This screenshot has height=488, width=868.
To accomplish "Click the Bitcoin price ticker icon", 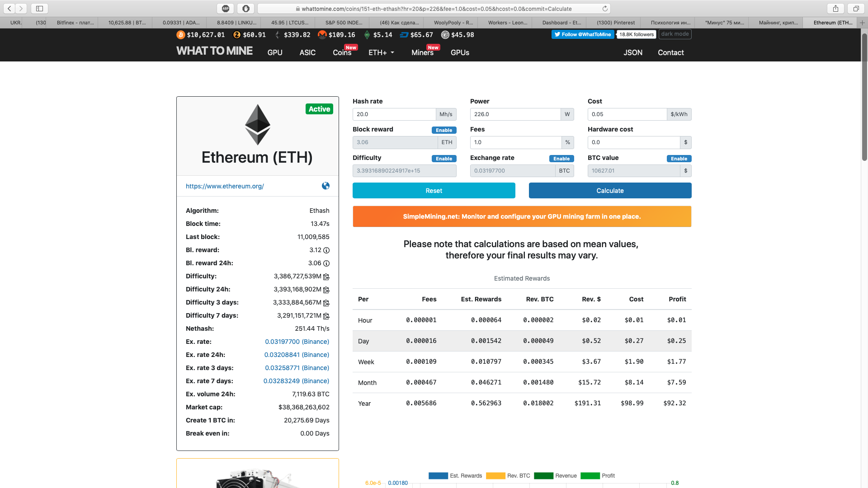I will click(181, 35).
